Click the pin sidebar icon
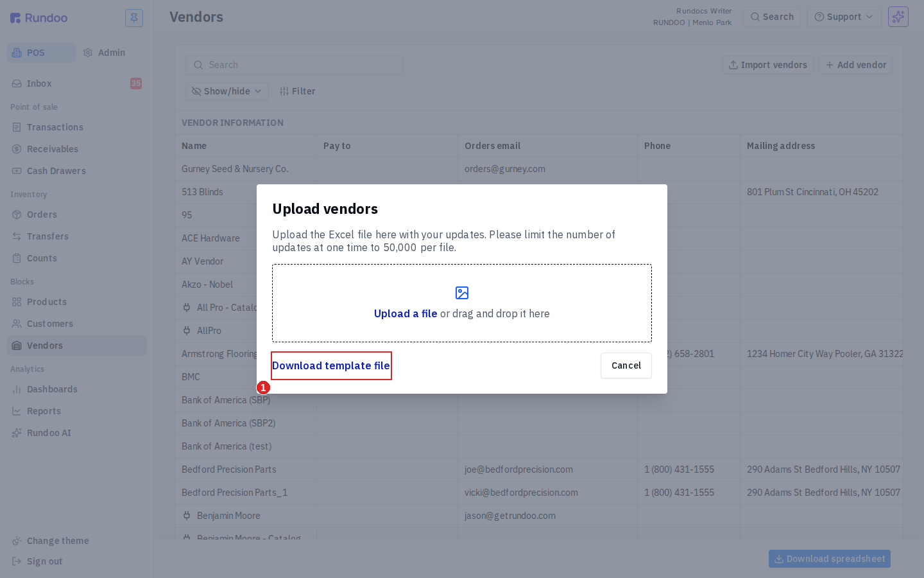 point(134,18)
